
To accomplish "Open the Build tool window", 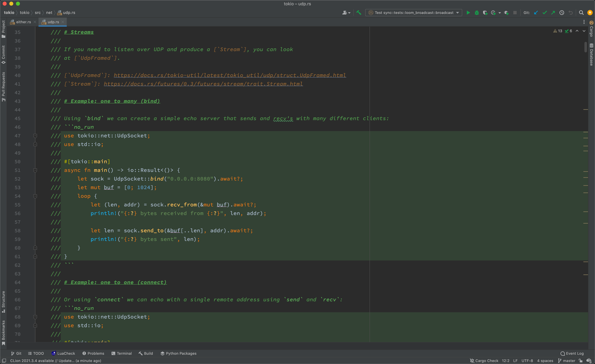I will [146, 353].
